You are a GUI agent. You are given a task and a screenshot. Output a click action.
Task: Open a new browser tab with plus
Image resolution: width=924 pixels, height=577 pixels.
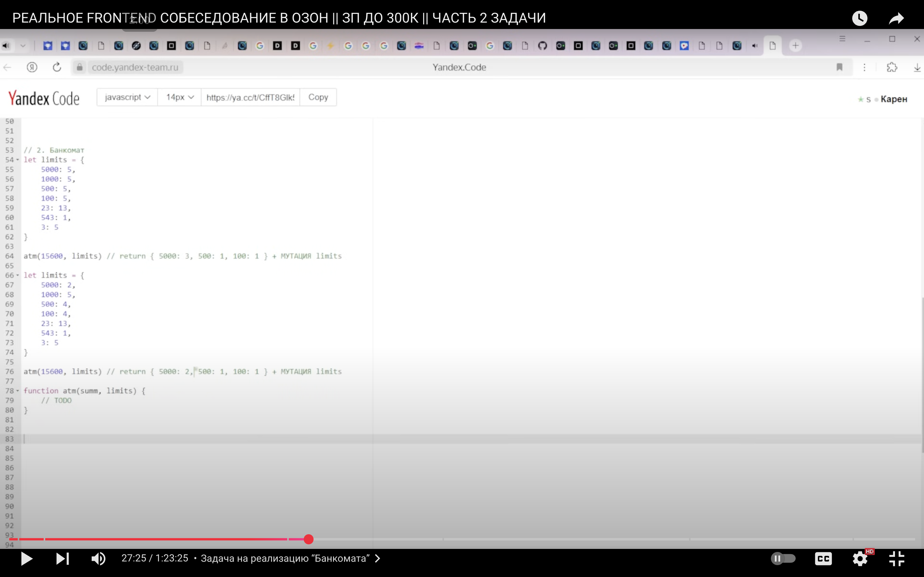795,46
